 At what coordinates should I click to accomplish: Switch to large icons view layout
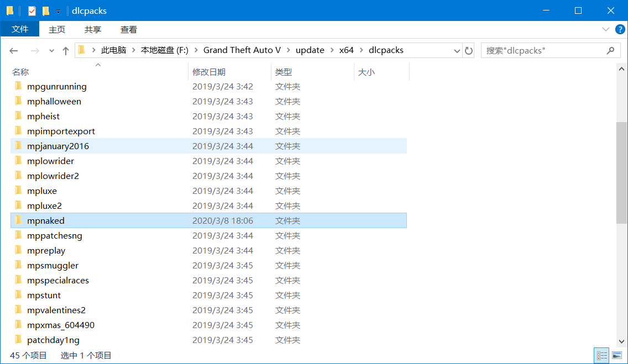(617, 355)
